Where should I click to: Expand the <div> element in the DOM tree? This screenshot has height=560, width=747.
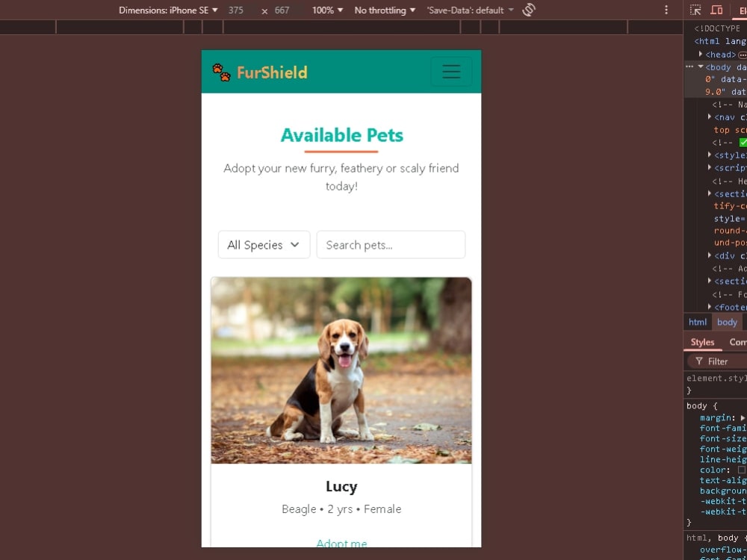pyautogui.click(x=710, y=255)
